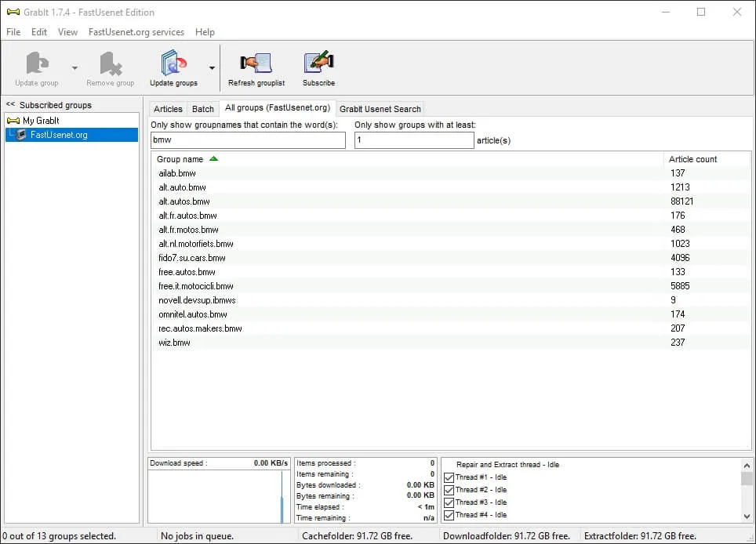Select the rec.autos.makers.bmw group
756x544 pixels.
point(451,328)
